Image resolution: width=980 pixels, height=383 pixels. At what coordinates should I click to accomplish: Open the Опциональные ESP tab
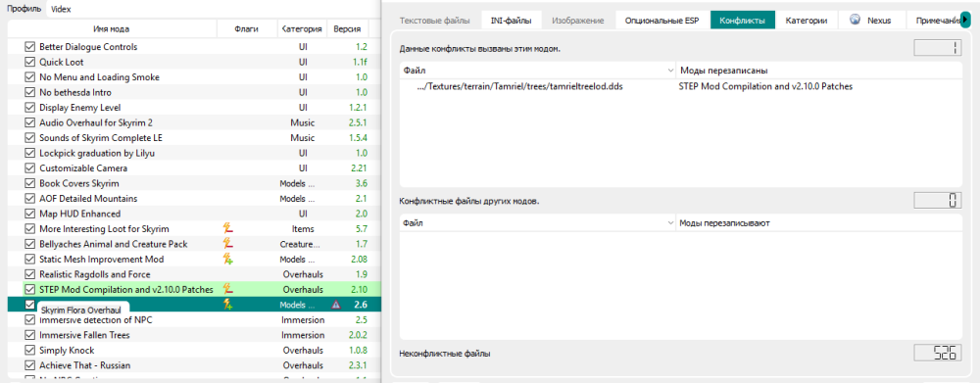pyautogui.click(x=662, y=21)
